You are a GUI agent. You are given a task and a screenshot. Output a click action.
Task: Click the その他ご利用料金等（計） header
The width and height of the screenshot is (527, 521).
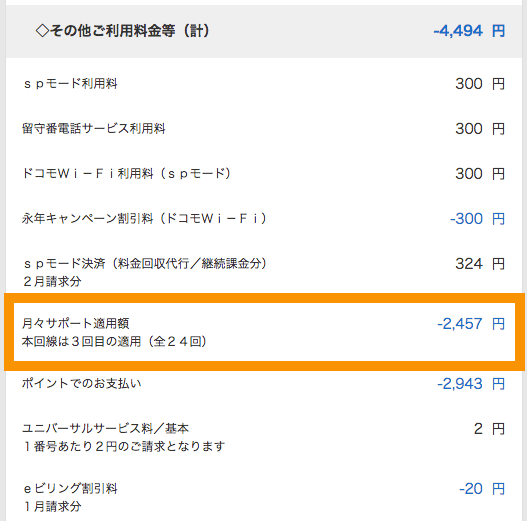pyautogui.click(x=122, y=31)
